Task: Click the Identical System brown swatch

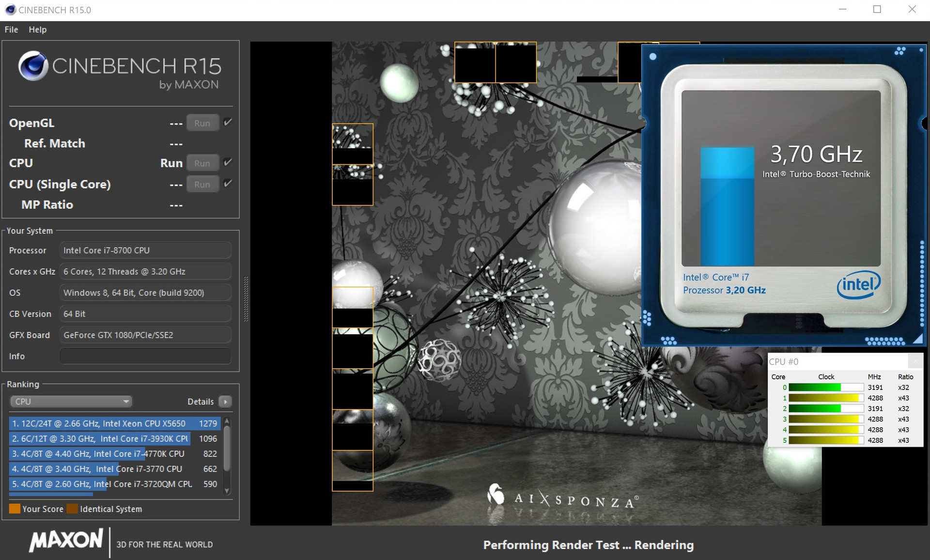Action: tap(72, 509)
